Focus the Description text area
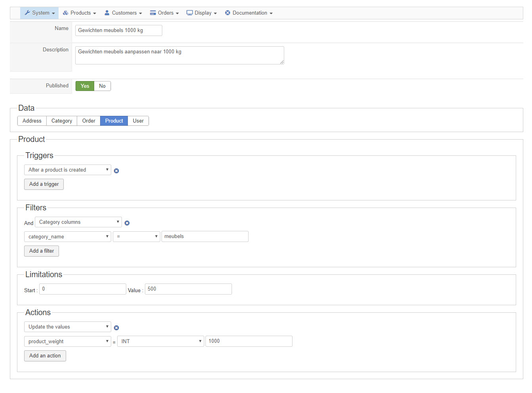The width and height of the screenshot is (532, 393). click(179, 55)
